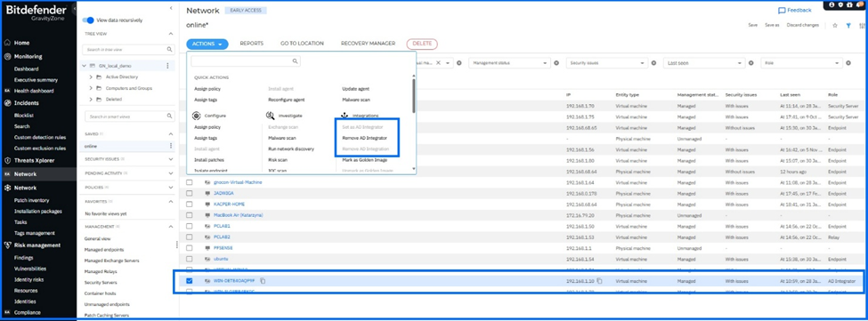Click the blue filter funnel icon
Image resolution: width=868 pixels, height=321 pixels.
tap(848, 26)
